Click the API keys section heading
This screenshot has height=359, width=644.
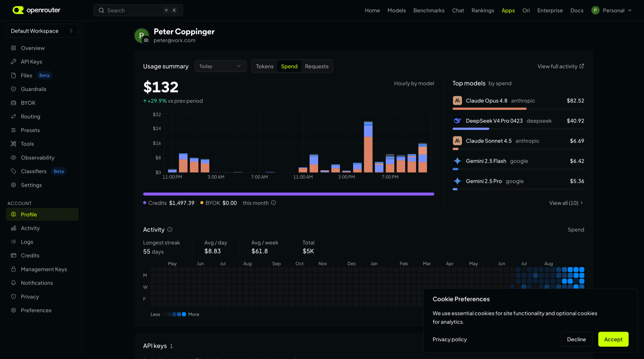click(x=155, y=346)
